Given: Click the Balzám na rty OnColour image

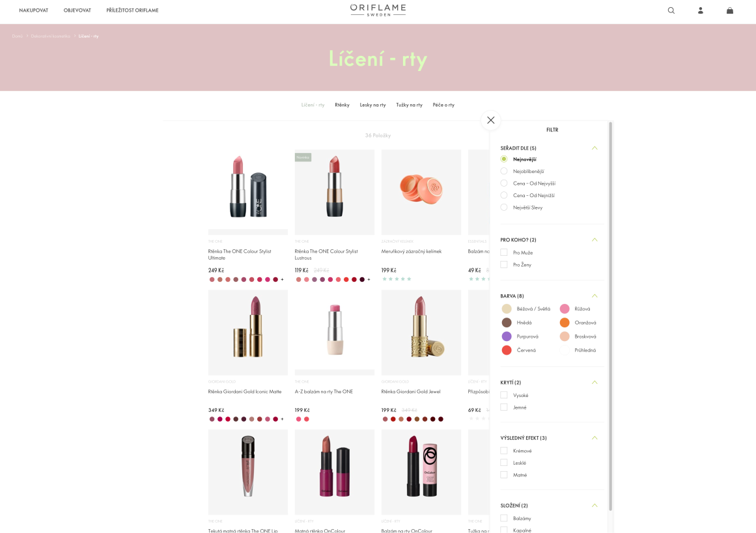Looking at the screenshot, I should point(421,472).
